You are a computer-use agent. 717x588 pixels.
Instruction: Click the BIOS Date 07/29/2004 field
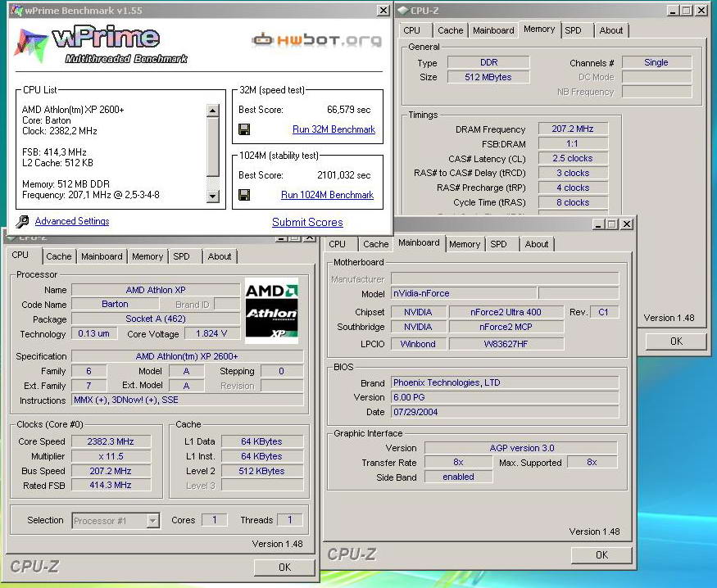(505, 412)
